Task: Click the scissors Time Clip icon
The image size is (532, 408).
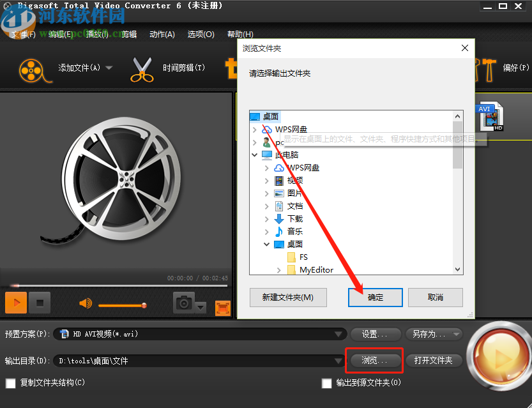Action: click(x=142, y=69)
